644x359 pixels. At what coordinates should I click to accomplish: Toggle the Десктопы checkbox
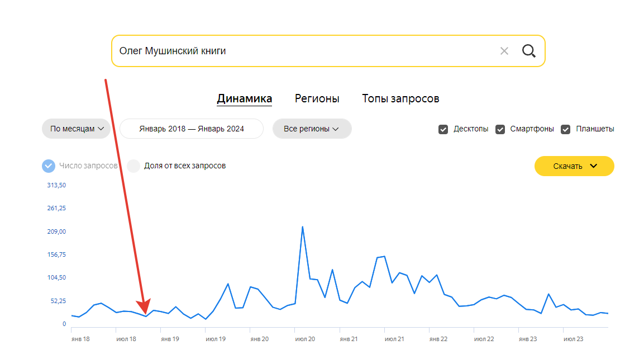coord(443,129)
